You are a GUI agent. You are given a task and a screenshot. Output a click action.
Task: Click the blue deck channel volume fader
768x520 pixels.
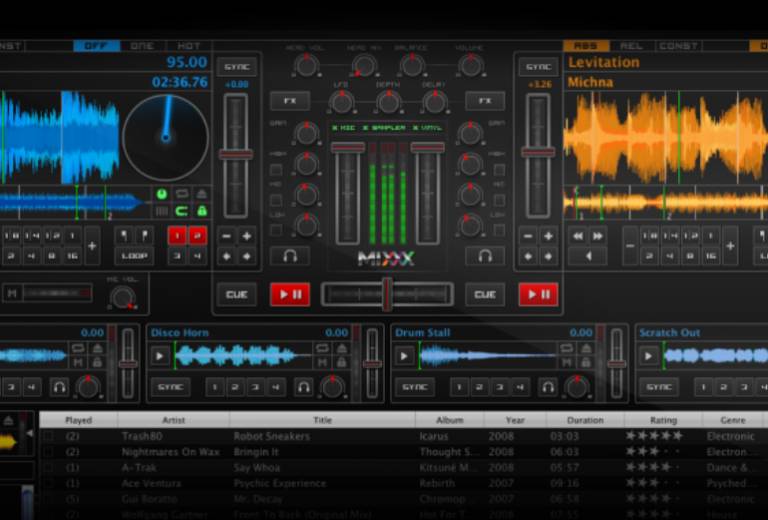click(x=348, y=147)
